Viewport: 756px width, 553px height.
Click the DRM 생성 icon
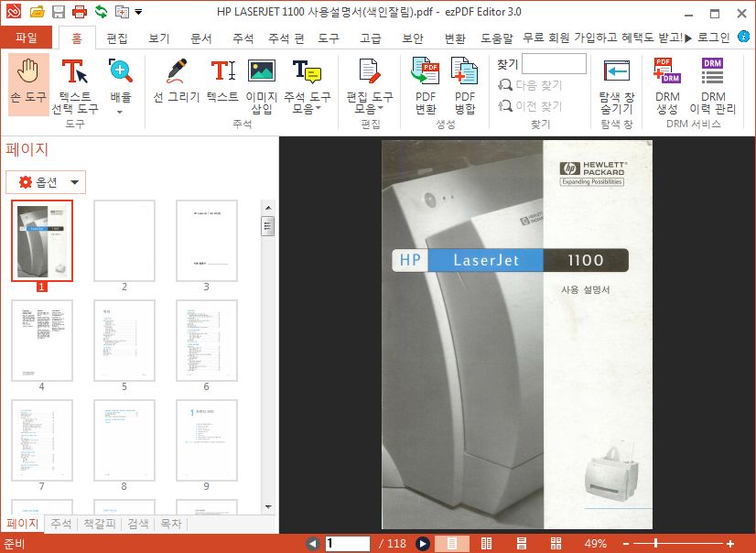point(667,86)
